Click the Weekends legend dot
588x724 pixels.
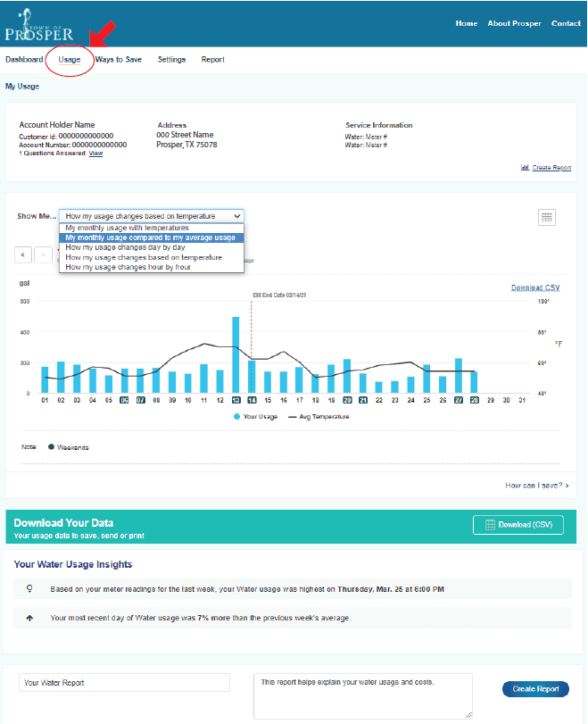(51, 447)
